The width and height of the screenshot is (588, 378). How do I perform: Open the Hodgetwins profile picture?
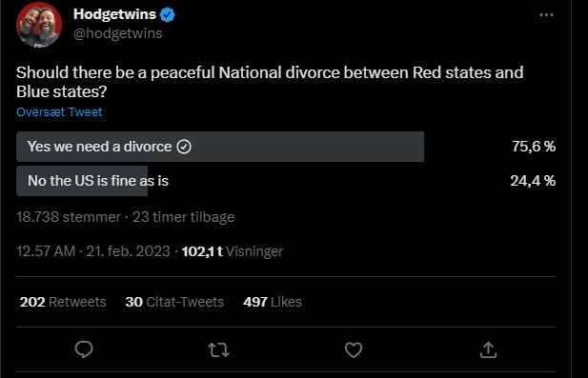[x=39, y=25]
